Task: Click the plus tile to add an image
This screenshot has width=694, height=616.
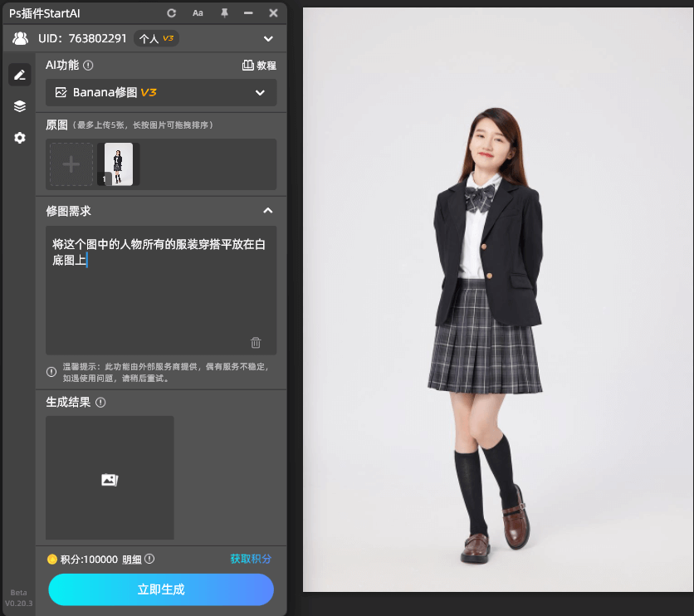Action: [71, 164]
